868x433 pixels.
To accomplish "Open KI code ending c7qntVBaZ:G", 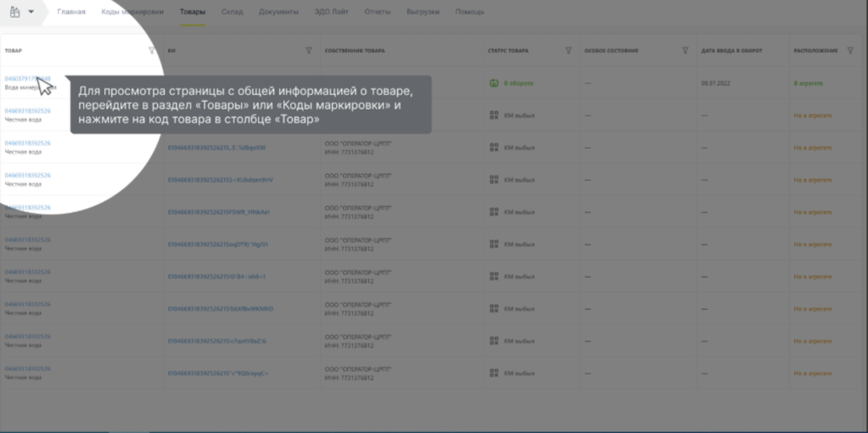I will click(x=217, y=340).
